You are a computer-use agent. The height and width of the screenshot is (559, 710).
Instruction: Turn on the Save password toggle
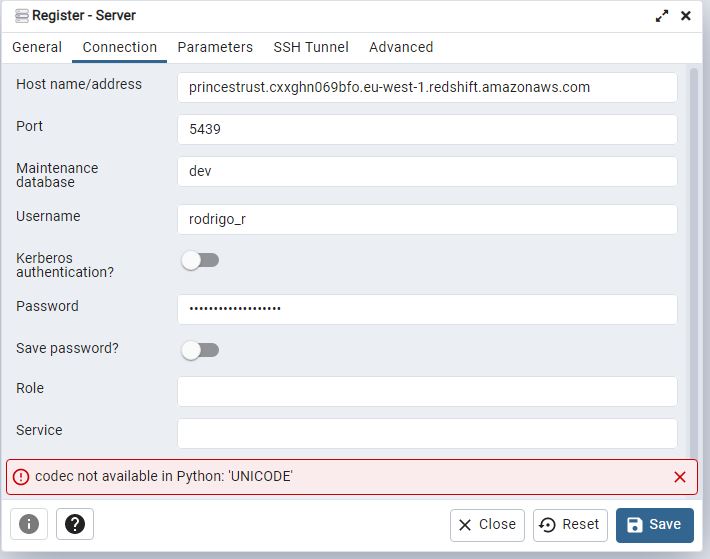coord(199,350)
